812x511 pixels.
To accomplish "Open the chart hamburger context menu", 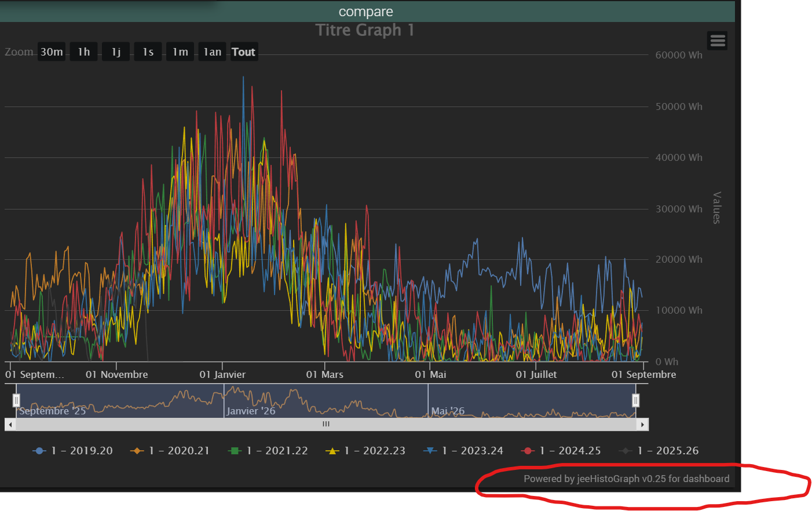I will 717,41.
